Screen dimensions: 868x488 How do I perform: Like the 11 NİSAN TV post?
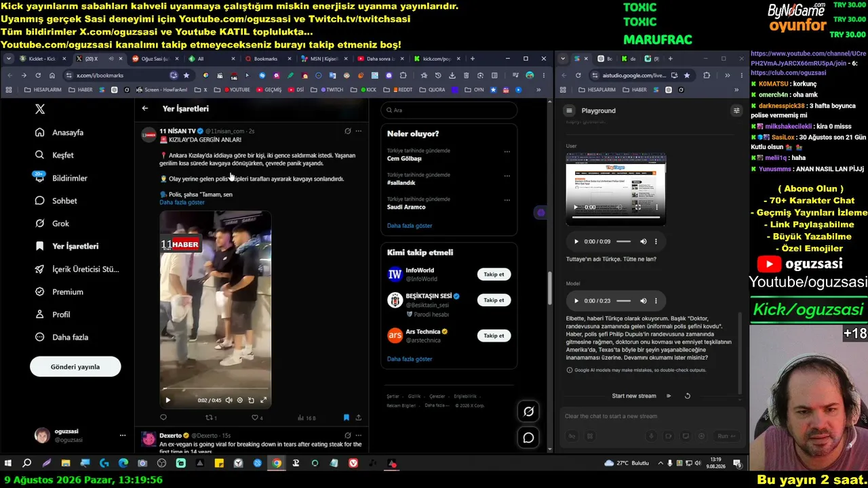[x=255, y=418]
